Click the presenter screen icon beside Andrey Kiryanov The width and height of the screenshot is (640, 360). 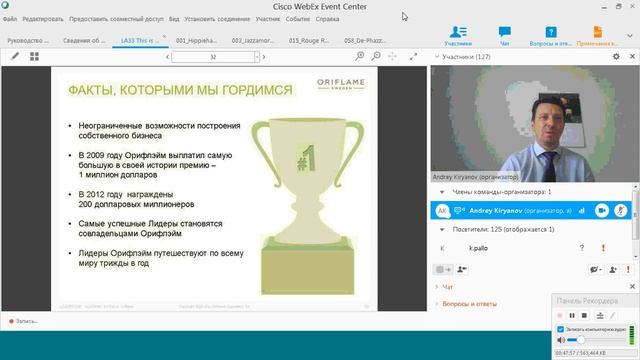tap(459, 210)
